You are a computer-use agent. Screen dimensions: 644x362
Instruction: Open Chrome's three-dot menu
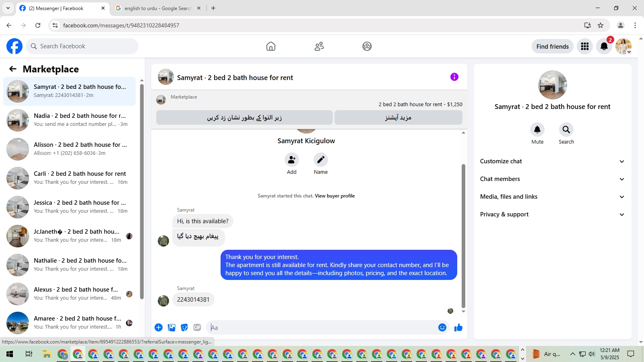click(x=635, y=25)
